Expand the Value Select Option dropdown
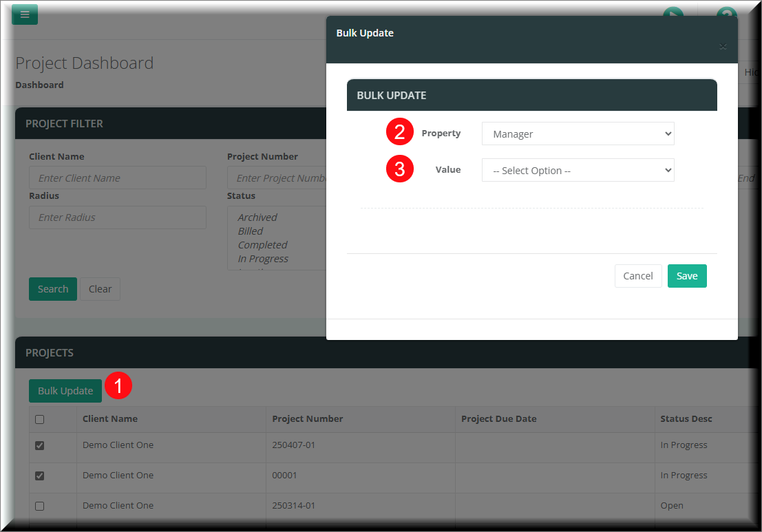 pyautogui.click(x=578, y=171)
